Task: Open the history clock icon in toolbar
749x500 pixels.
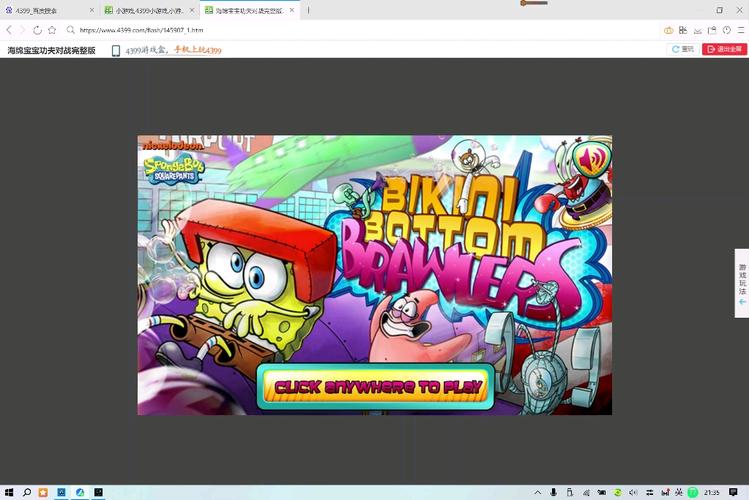Action: pyautogui.click(x=727, y=30)
